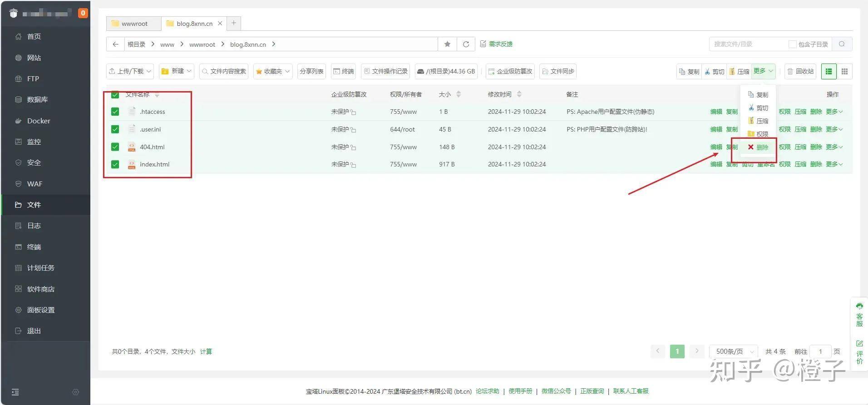Viewport: 868px width, 405px height.
Task: Toggle tamper protection lock for index.html
Action: [353, 165]
